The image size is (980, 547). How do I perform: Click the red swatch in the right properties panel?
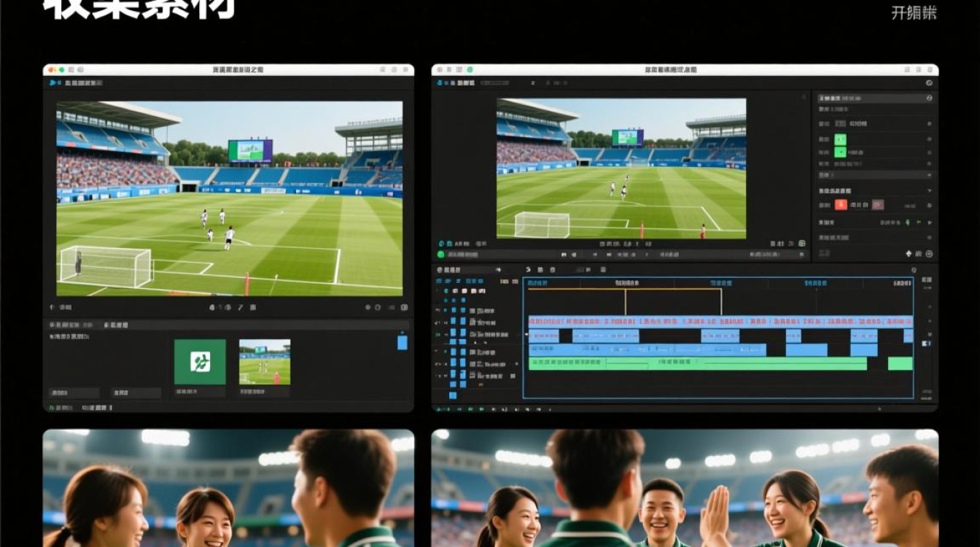841,205
